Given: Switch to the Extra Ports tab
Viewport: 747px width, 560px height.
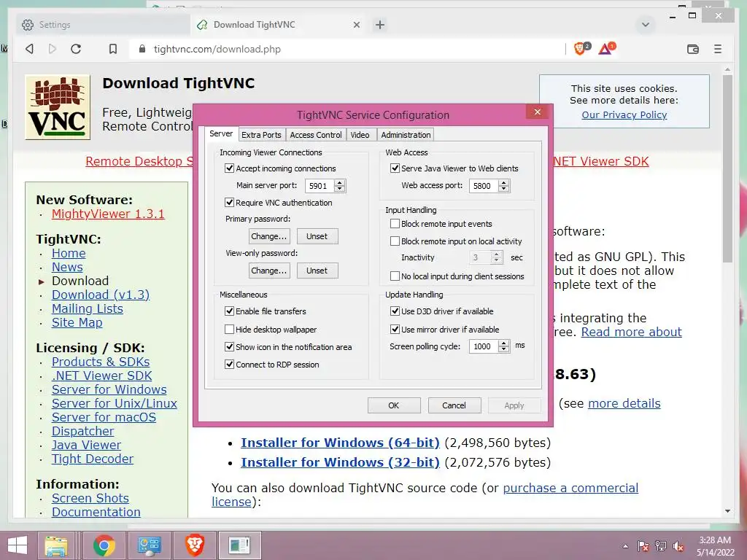Looking at the screenshot, I should tap(261, 135).
